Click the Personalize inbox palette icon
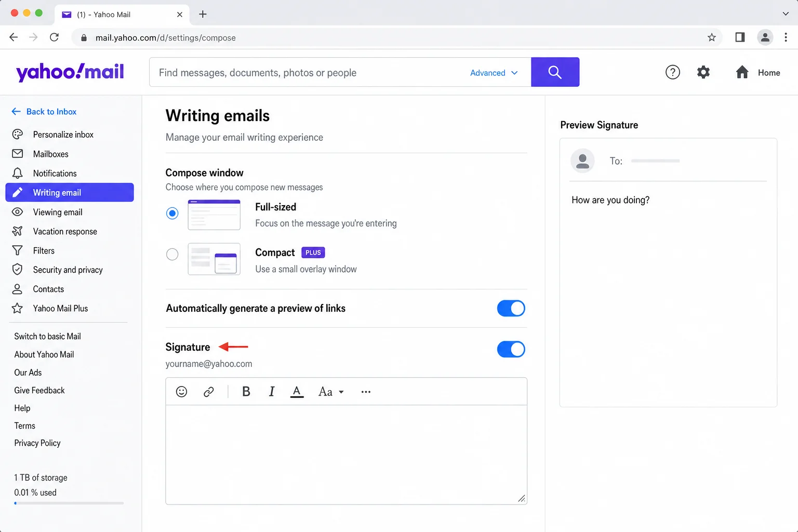Screen dimensions: 798x532 pyautogui.click(x=17, y=135)
